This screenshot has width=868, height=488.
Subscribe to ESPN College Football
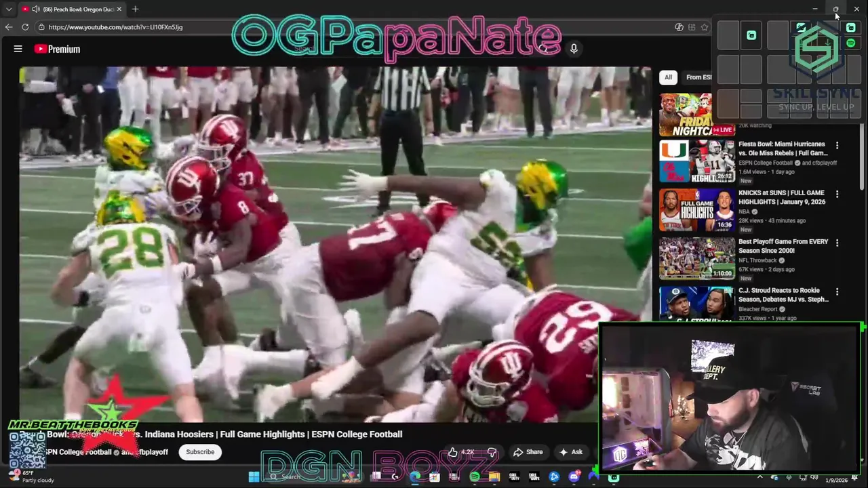(200, 452)
